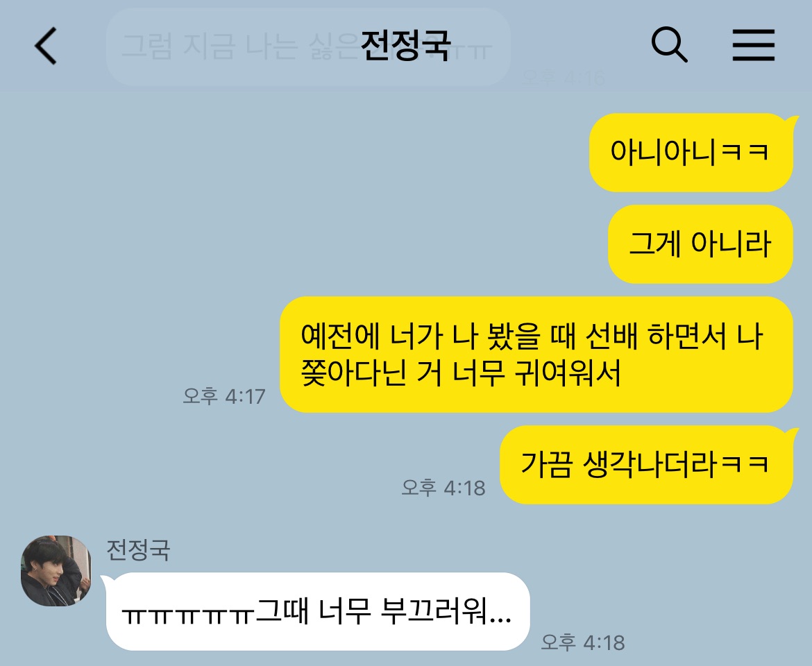This screenshot has height=666, width=812.
Task: Open 전정국's profile photo
Action: pos(56,571)
